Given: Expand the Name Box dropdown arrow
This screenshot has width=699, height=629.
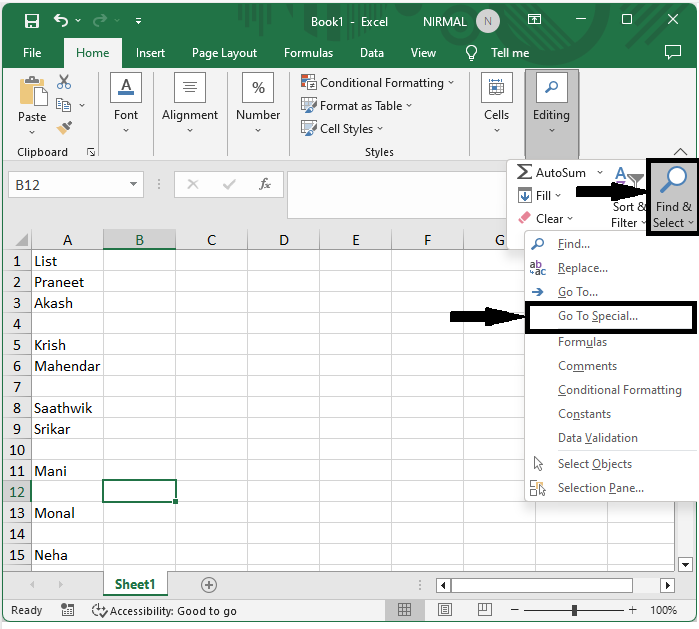Looking at the screenshot, I should (135, 185).
